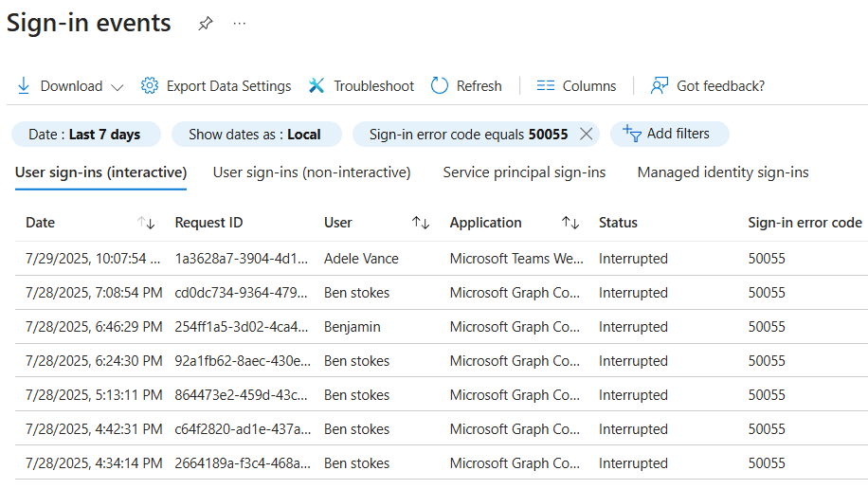Click the Columns list icon

click(x=545, y=86)
